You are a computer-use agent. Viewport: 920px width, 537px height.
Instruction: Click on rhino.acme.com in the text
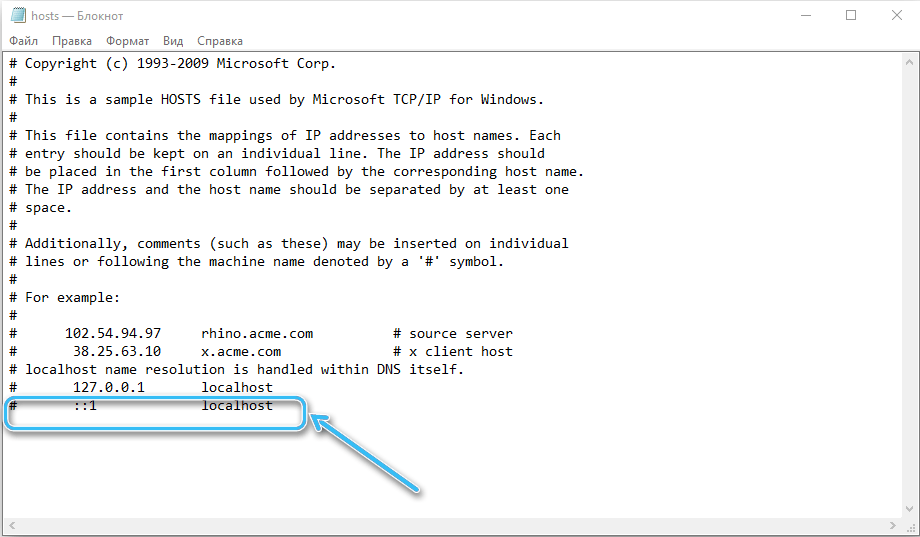pyautogui.click(x=257, y=333)
